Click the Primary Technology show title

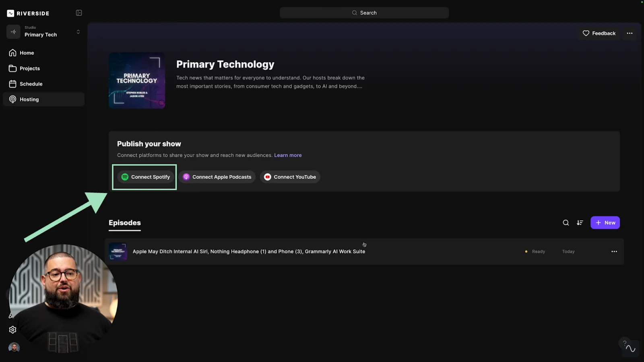(x=225, y=64)
